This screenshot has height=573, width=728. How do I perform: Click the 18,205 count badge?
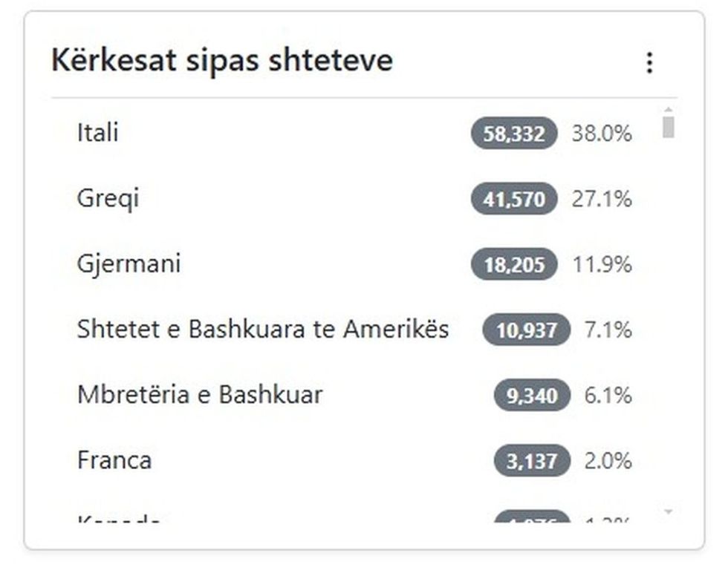click(514, 264)
